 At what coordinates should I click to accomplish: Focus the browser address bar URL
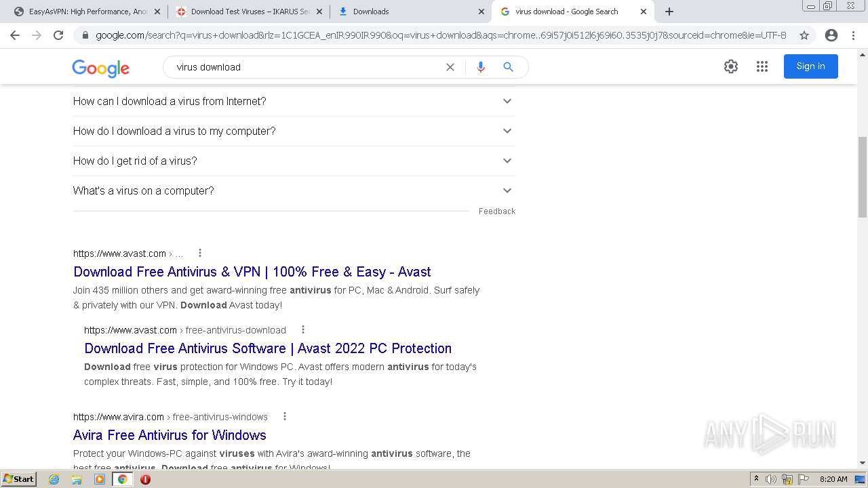[441, 35]
